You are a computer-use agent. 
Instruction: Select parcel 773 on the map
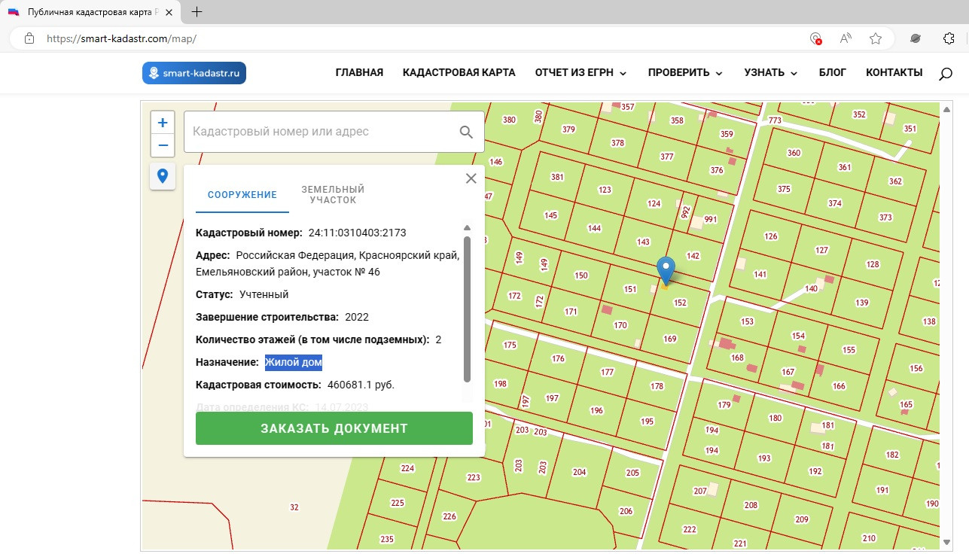pyautogui.click(x=775, y=120)
